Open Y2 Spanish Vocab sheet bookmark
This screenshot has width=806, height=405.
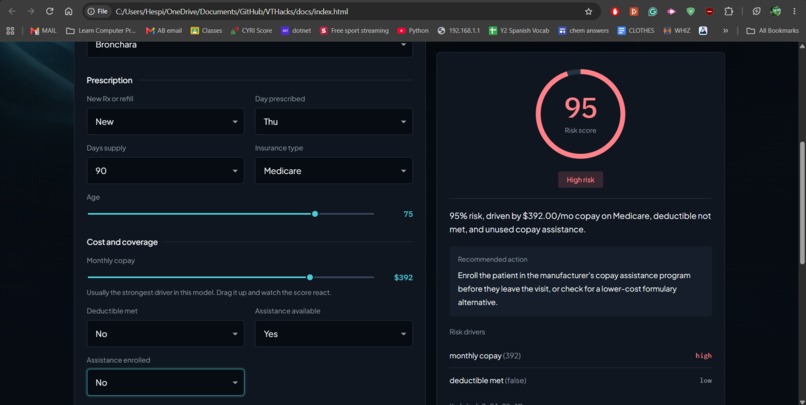tap(519, 31)
